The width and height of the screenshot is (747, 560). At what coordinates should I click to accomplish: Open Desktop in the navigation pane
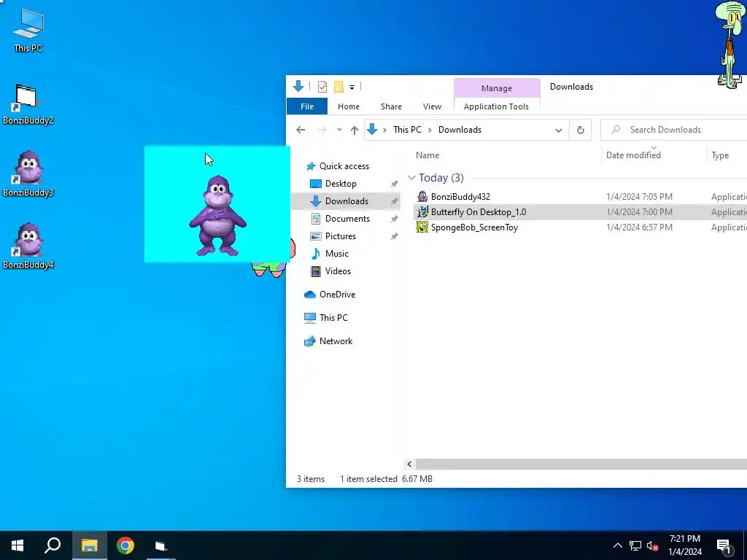(341, 183)
